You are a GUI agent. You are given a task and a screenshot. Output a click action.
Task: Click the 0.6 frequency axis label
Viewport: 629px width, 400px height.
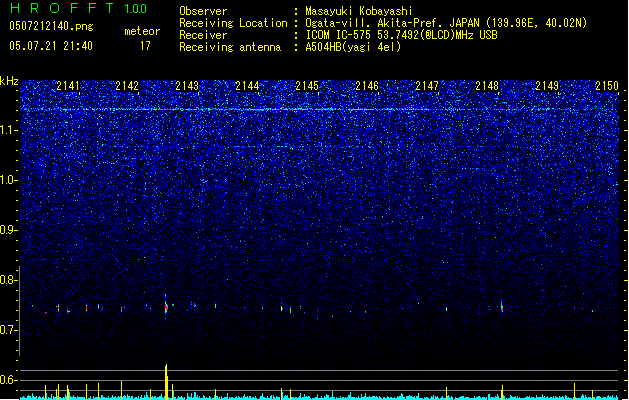pos(9,380)
